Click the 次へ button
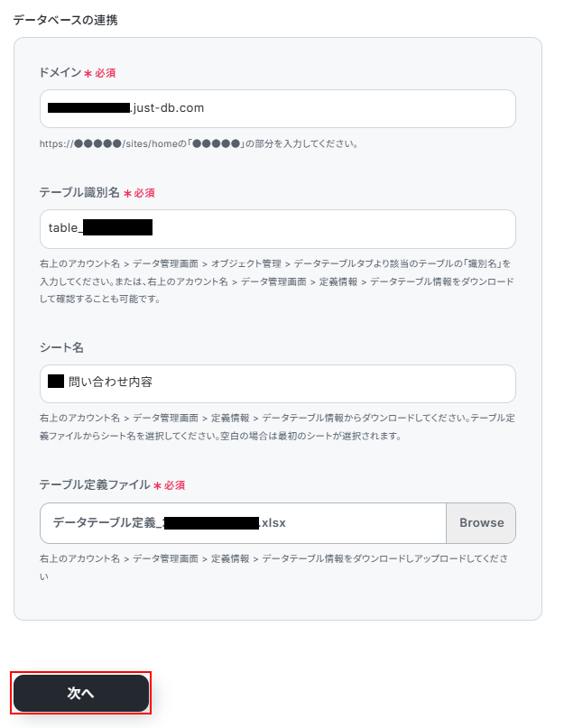 [x=81, y=693]
